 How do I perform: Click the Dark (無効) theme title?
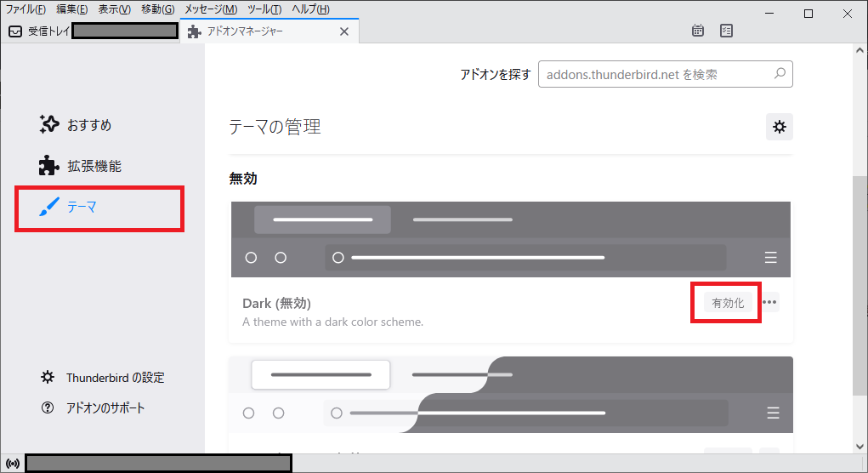[277, 303]
